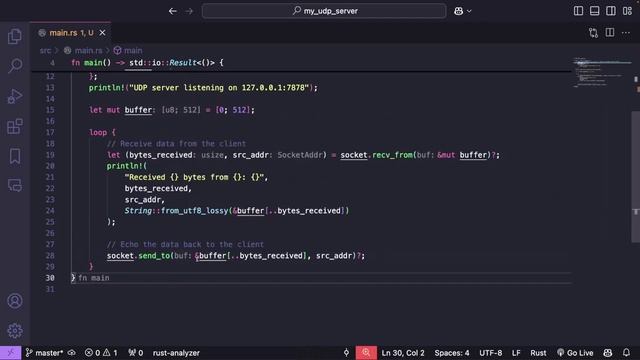
Task: Open changes for main.rs
Action: click(593, 33)
